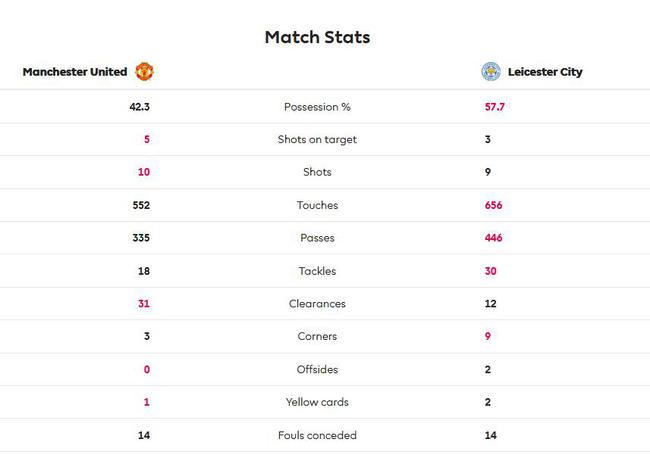The width and height of the screenshot is (650, 461).
Task: Click the Touches stat label
Action: pyautogui.click(x=317, y=206)
